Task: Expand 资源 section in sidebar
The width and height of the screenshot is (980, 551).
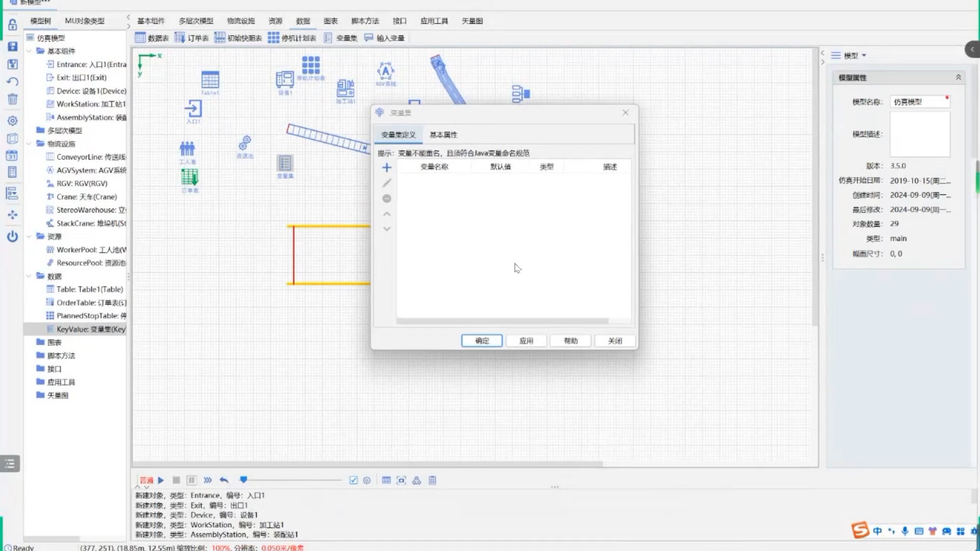Action: (29, 236)
